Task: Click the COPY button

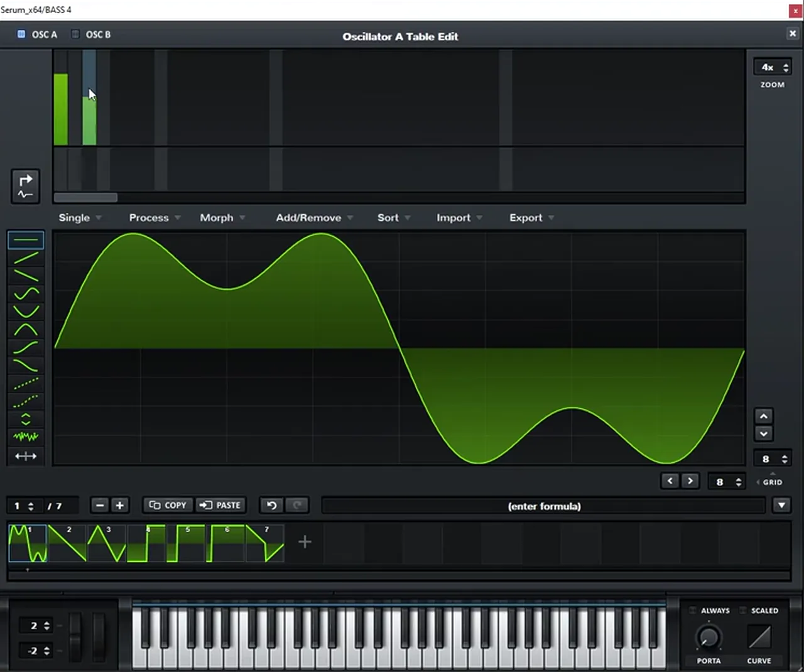Action: coord(168,505)
